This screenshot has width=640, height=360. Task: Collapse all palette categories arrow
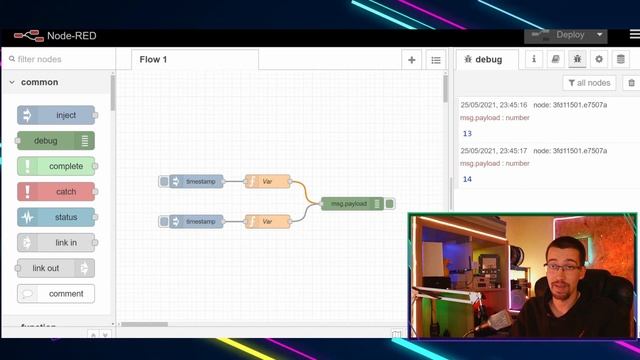pyautogui.click(x=93, y=335)
